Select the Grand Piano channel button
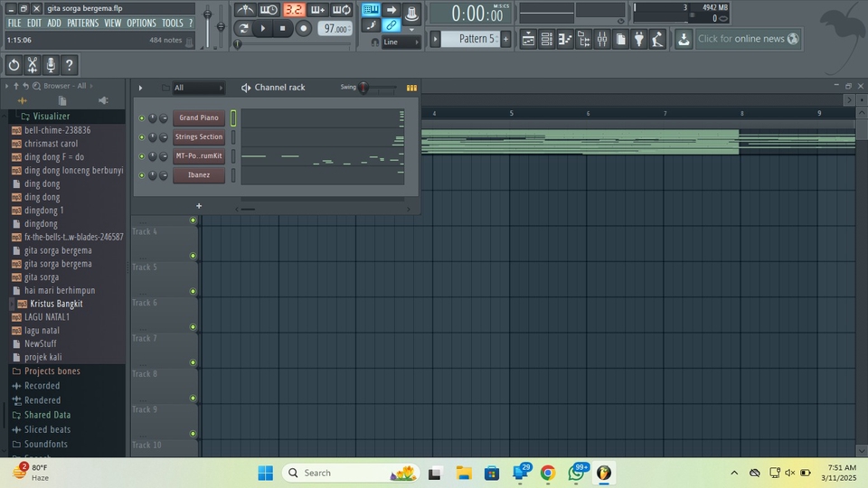868x488 pixels. pos(199,117)
